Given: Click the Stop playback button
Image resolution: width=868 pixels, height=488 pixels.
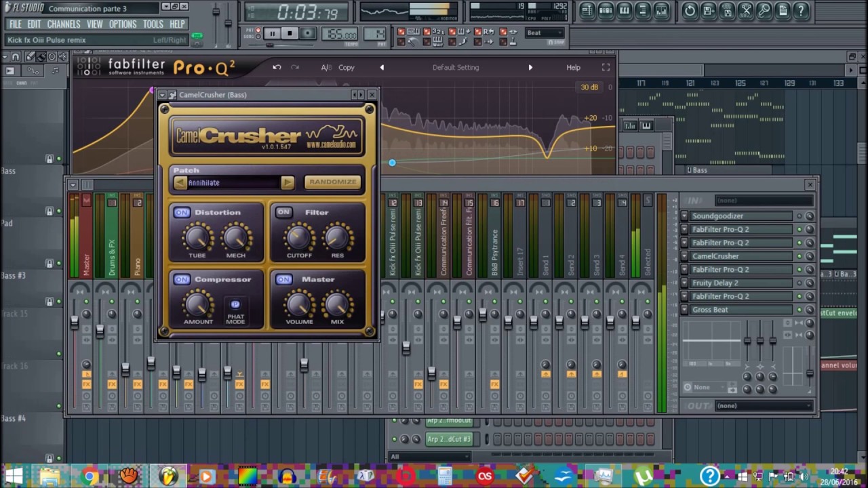Looking at the screenshot, I should tap(290, 33).
